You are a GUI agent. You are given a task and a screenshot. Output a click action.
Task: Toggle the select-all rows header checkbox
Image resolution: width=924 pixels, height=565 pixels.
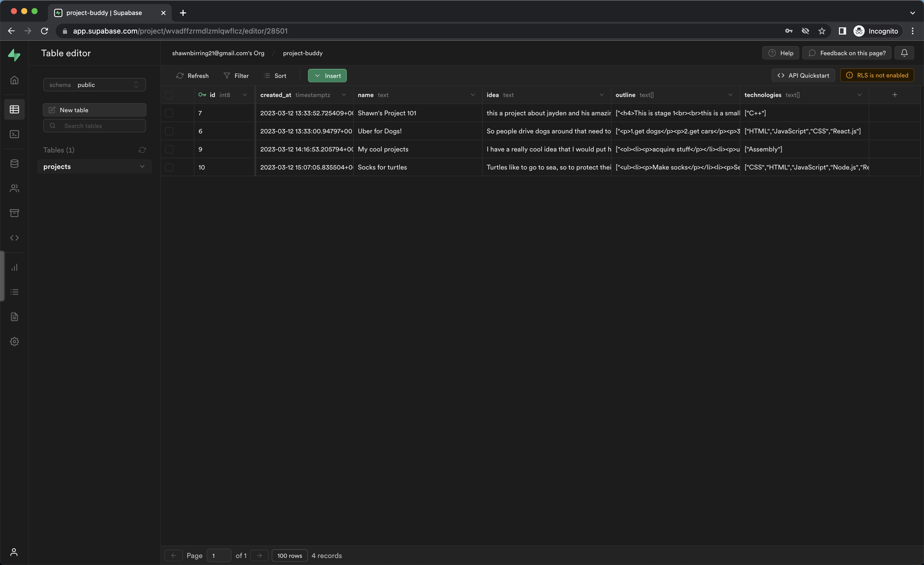coord(169,95)
